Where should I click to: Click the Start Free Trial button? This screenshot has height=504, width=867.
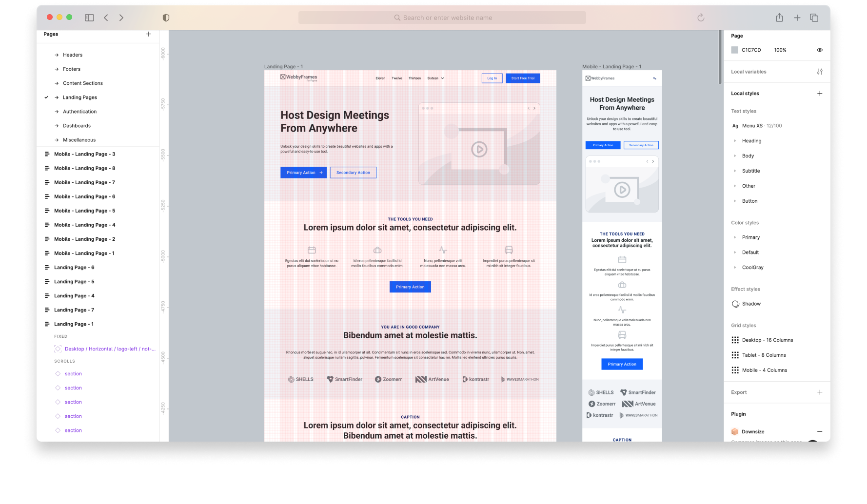pos(522,78)
